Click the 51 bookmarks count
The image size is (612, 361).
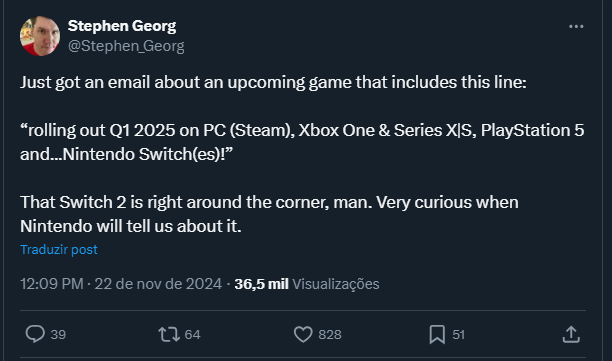[459, 334]
